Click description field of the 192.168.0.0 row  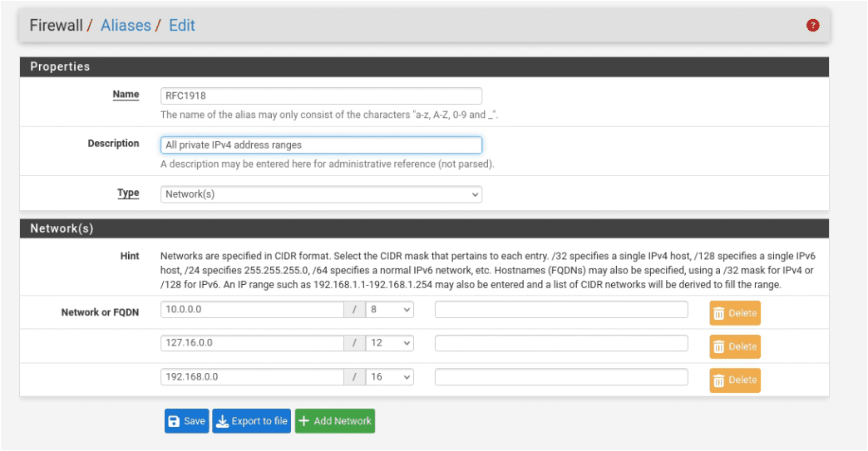(561, 377)
